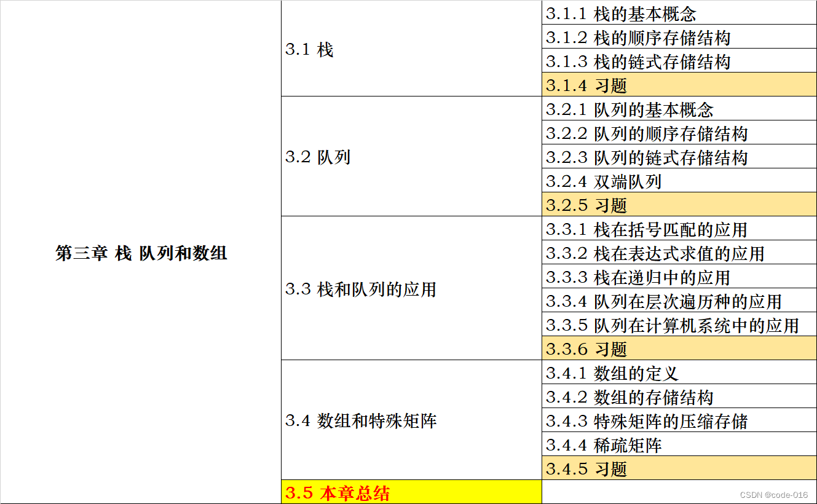Select '3.3.2 栈在表达式求值的应用' row
The width and height of the screenshot is (817, 504).
tap(679, 253)
